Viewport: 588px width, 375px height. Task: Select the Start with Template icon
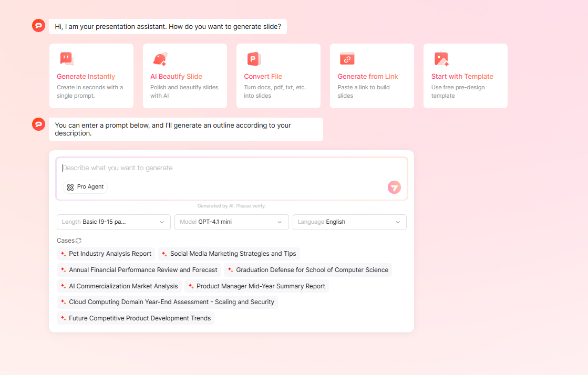440,58
